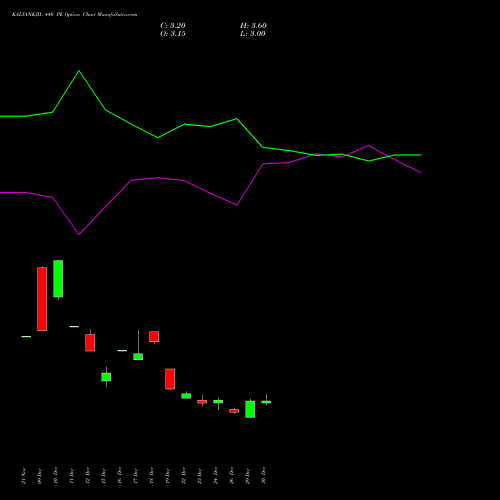This screenshot has height=500, width=500.
Task: Select the 30 Dec date axis label
Action: click(264, 476)
